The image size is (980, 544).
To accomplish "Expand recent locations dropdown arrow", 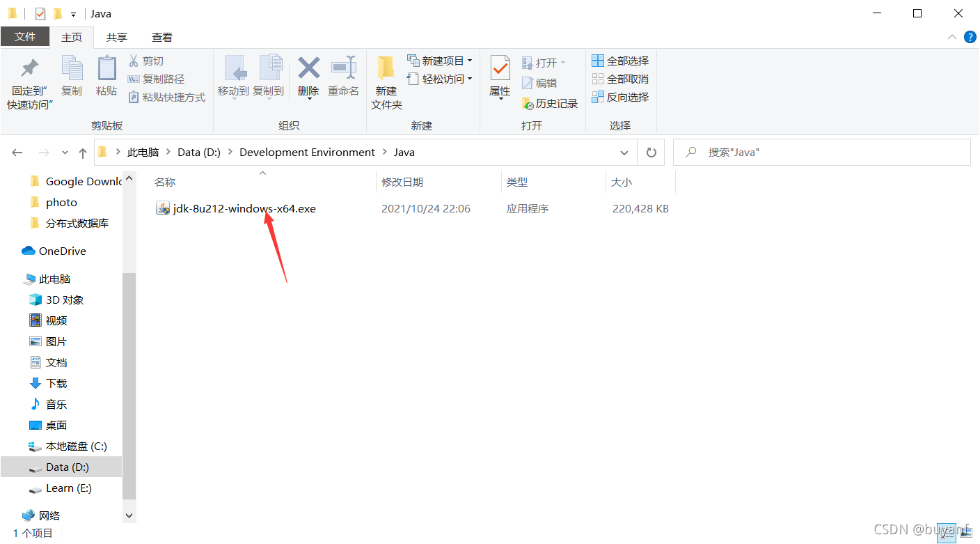I will click(65, 152).
